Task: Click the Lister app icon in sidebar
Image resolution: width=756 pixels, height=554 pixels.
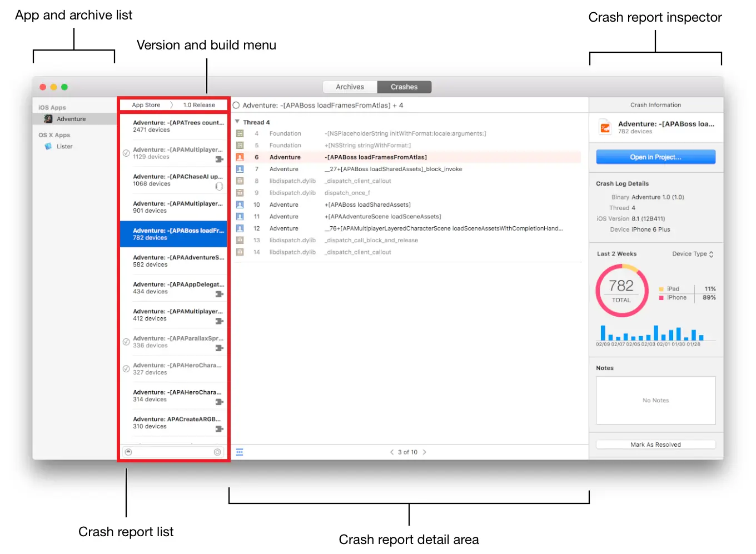Action: click(x=48, y=146)
